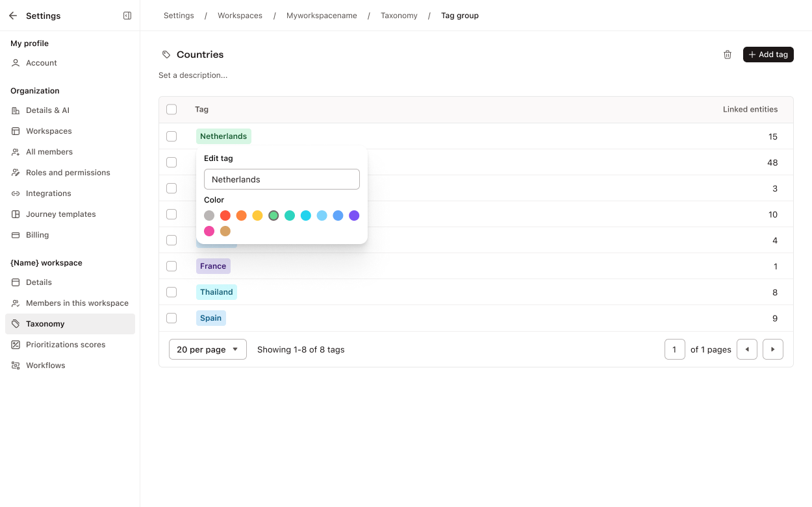Choose the pink color swatch
Viewport: 812px width, 507px height.
click(x=209, y=231)
